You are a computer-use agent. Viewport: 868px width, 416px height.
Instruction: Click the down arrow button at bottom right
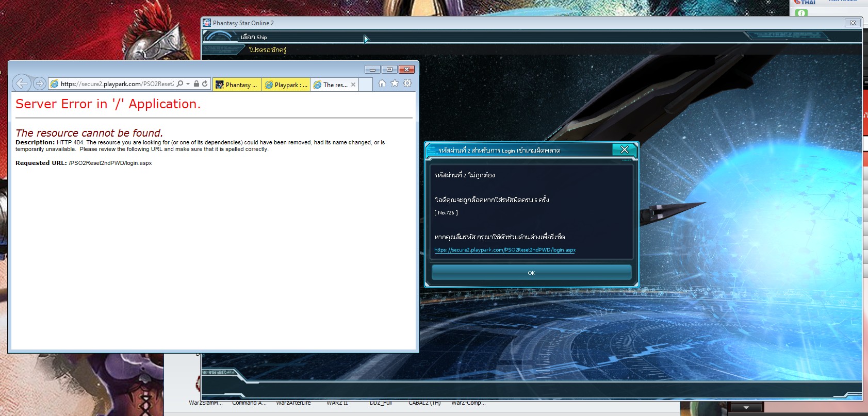point(746,408)
